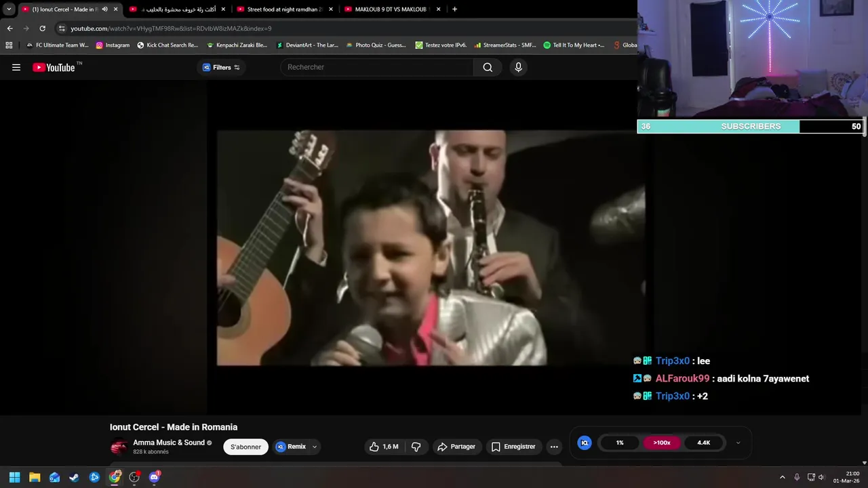
Task: Like the video with thumbs up
Action: pyautogui.click(x=384, y=447)
